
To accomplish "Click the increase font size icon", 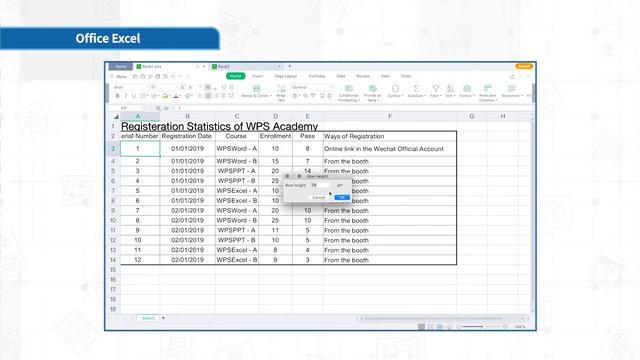I will point(182,87).
